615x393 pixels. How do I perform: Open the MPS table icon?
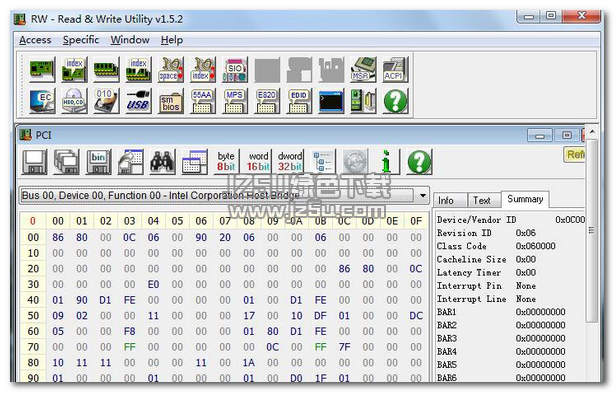click(235, 101)
